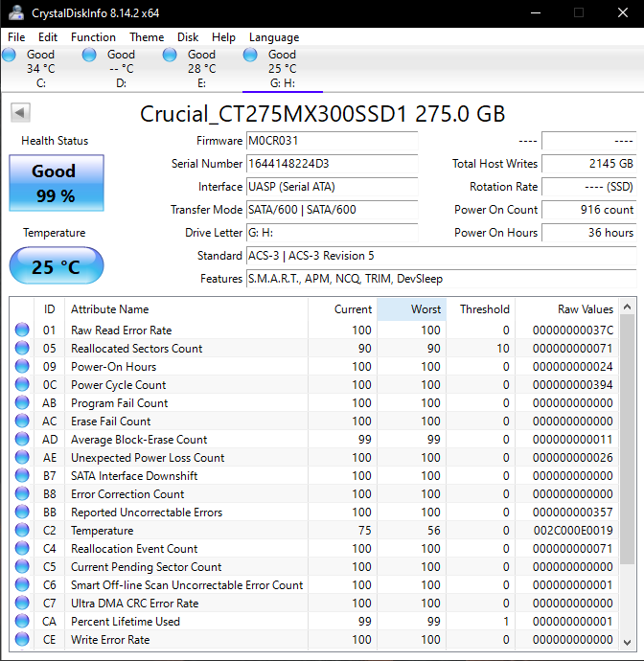Click the Reported Uncorrectable Errors attribute name

tap(147, 513)
